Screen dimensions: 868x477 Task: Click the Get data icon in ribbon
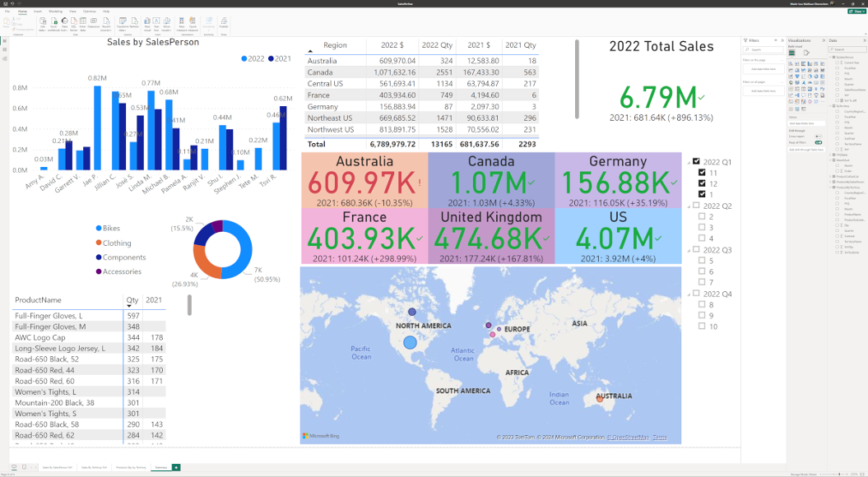click(x=43, y=25)
